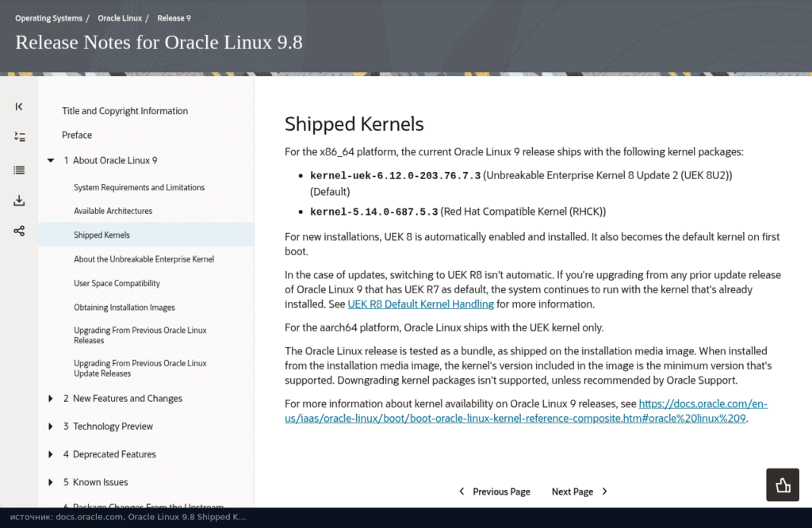This screenshot has height=528, width=812.
Task: Click the Shipped Kernels heading
Action: (354, 124)
